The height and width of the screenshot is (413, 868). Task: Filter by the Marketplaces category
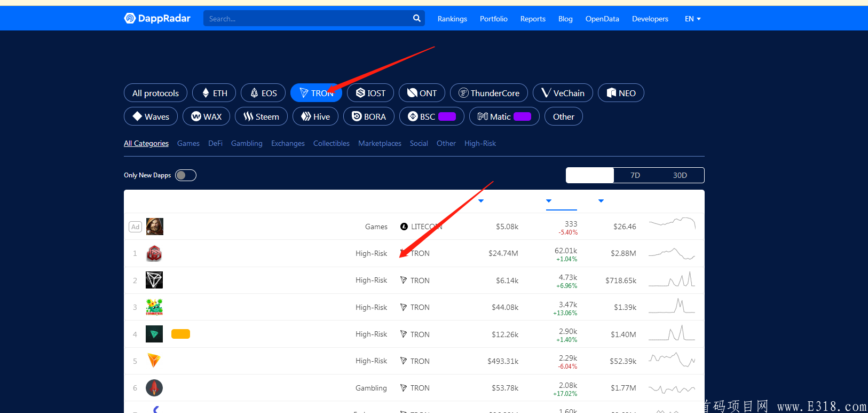tap(380, 143)
